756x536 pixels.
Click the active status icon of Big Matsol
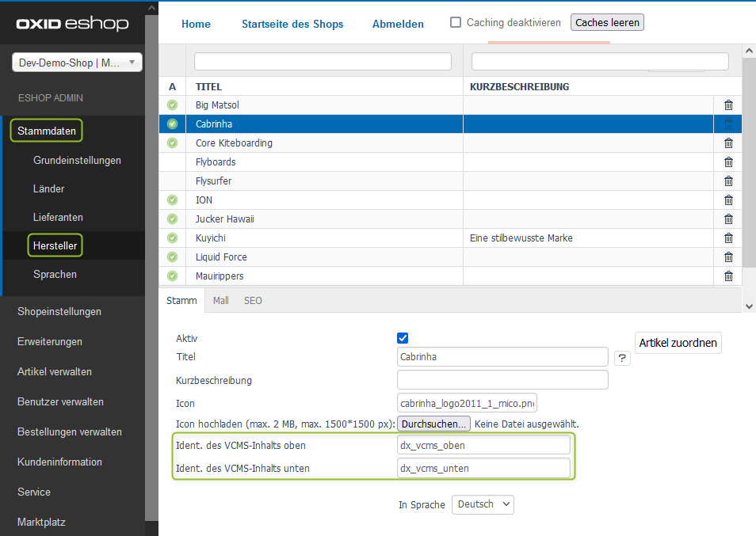(x=172, y=105)
